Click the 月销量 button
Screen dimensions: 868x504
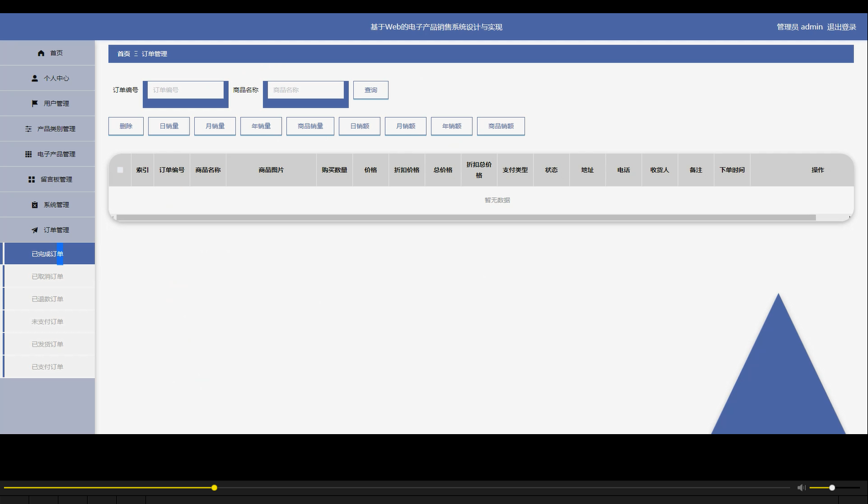tap(215, 126)
